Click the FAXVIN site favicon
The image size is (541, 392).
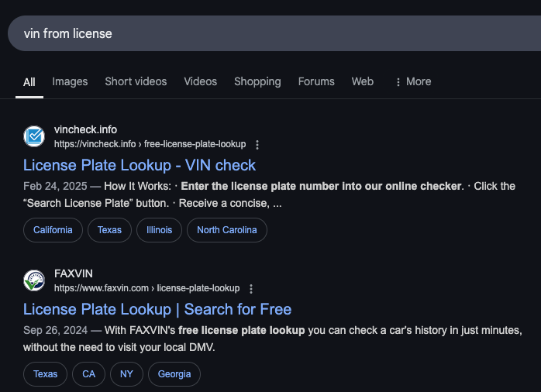[x=34, y=280]
